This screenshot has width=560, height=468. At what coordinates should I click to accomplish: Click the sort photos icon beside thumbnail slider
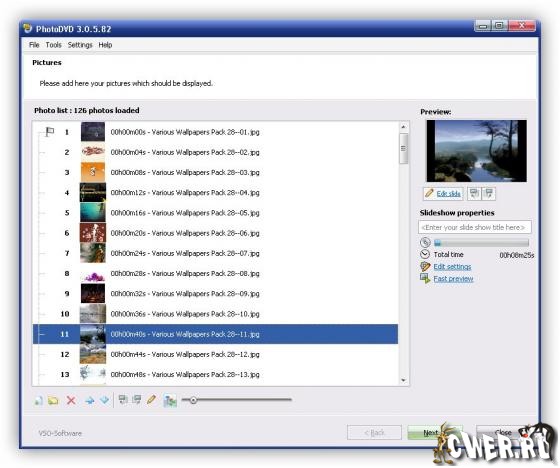tap(170, 400)
